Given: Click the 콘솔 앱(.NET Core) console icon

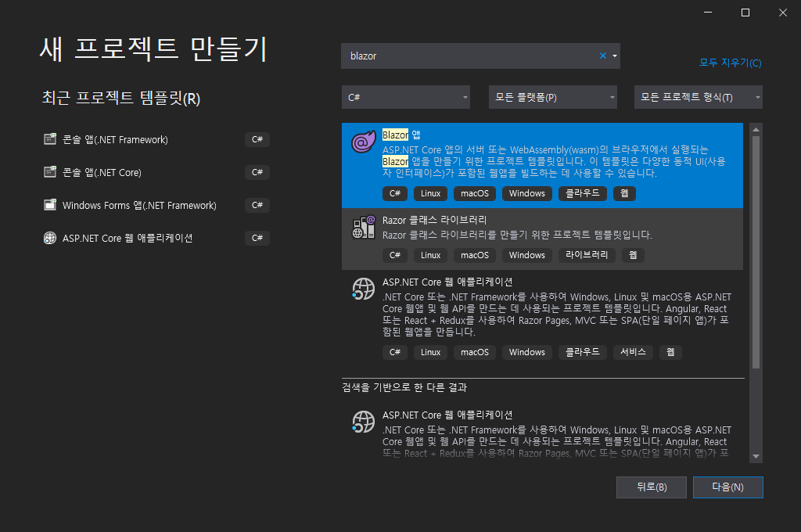Looking at the screenshot, I should pos(49,172).
